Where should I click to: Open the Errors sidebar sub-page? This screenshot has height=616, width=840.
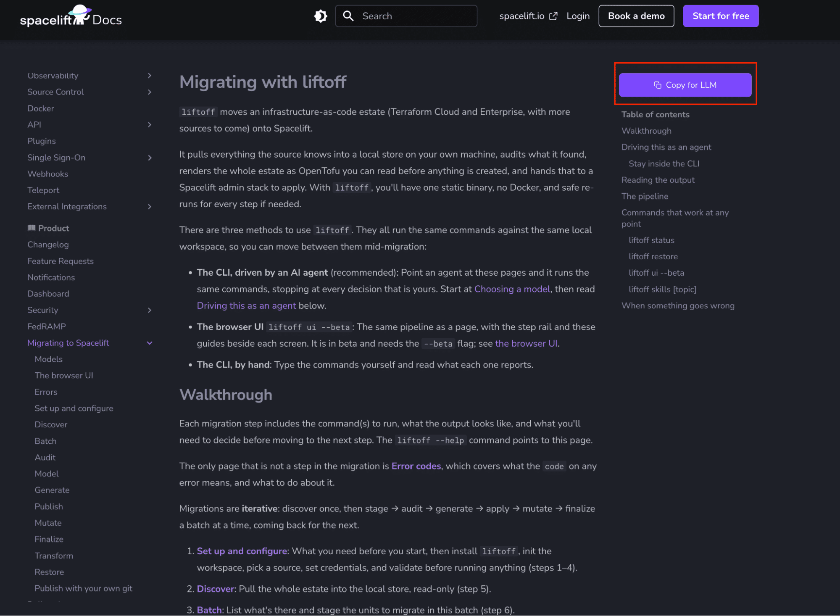point(46,392)
